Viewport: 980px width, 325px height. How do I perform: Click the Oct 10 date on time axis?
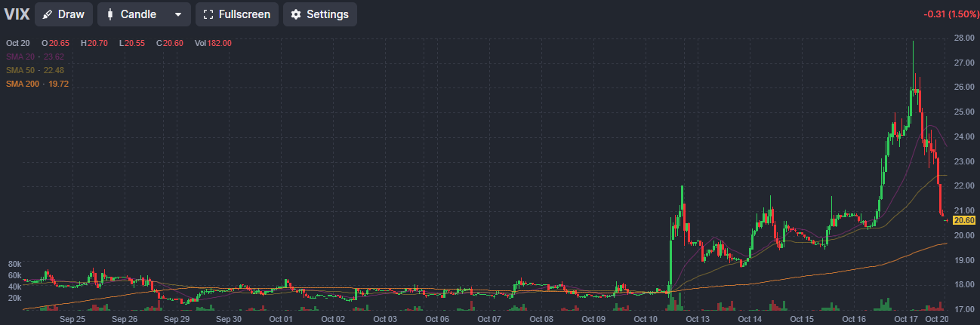646,319
